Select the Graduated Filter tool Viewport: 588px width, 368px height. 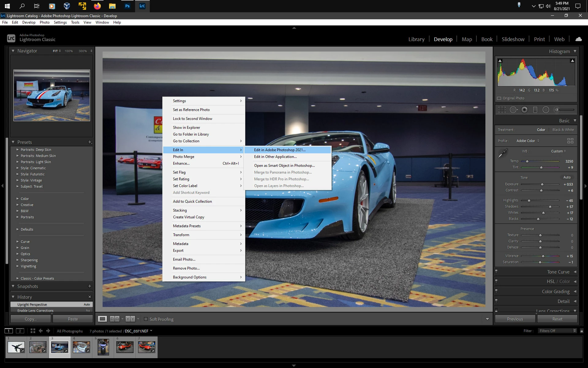535,110
